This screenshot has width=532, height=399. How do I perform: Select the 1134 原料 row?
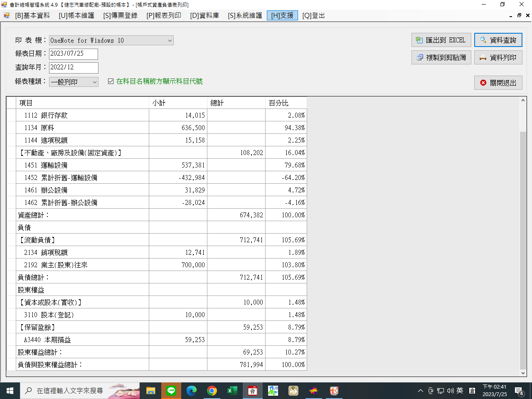pos(157,128)
